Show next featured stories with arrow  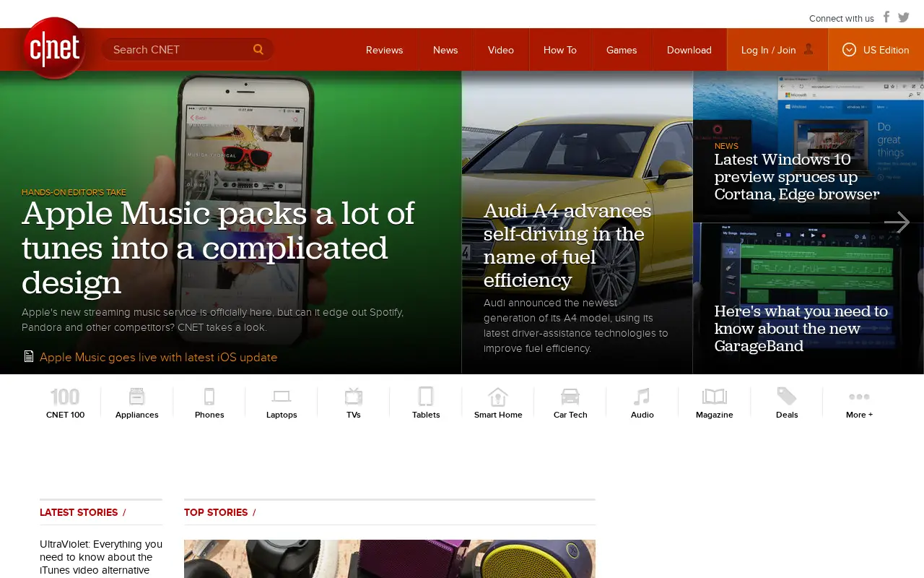click(x=897, y=223)
